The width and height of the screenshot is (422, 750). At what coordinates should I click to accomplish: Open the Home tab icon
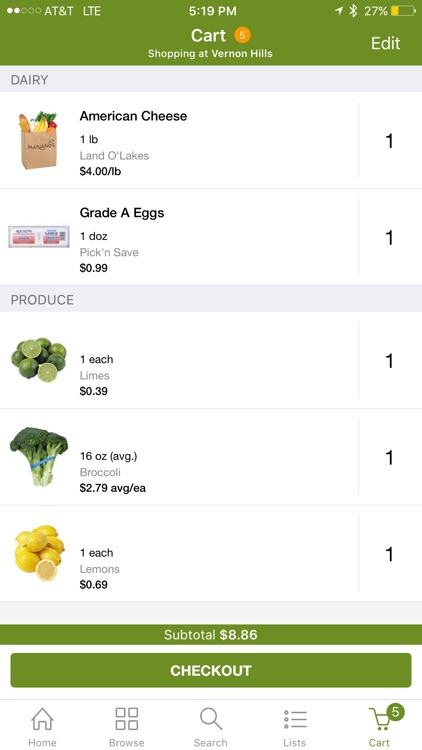tap(42, 719)
